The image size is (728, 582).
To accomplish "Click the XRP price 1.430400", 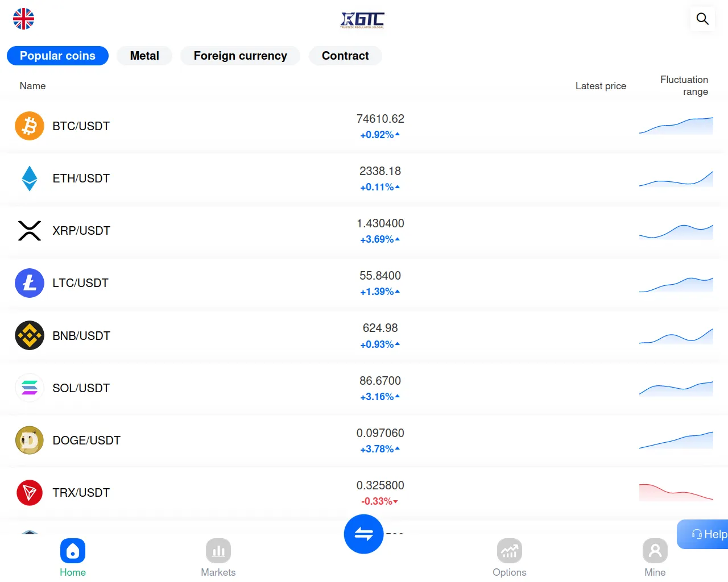I will point(380,223).
